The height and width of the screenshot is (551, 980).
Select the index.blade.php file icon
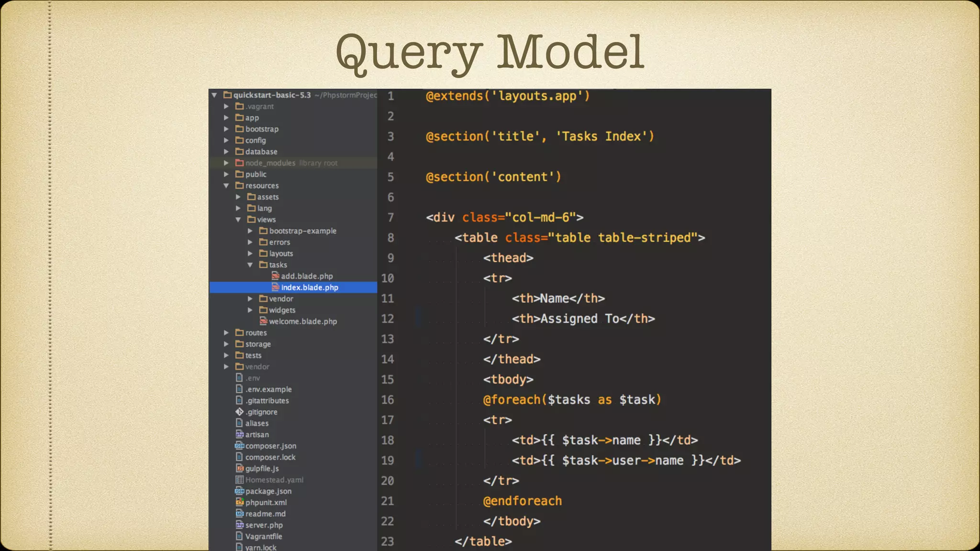[x=275, y=287]
